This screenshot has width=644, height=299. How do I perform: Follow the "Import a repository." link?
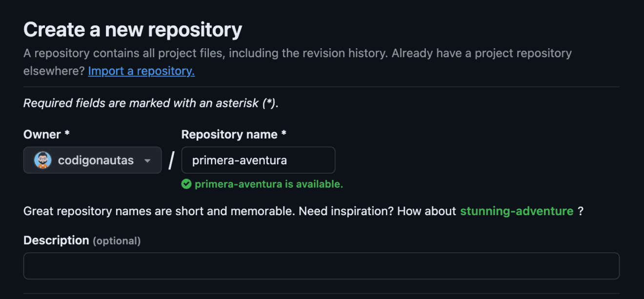point(141,71)
